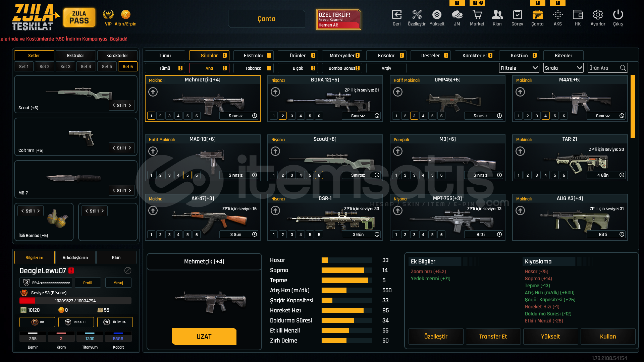Select slot 2 on BORA 12[+6] card
The image size is (644, 362).
coord(283,116)
